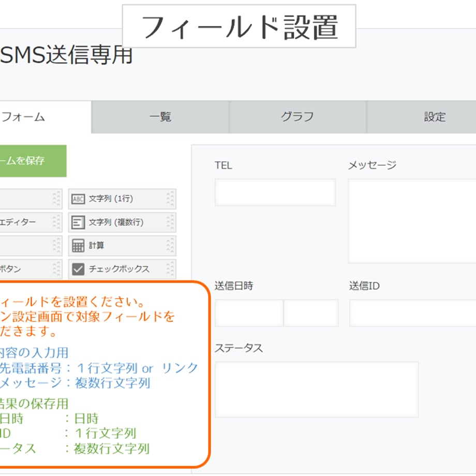Click the メッセージ field label
Screen dimensions: 476x476
373,166
